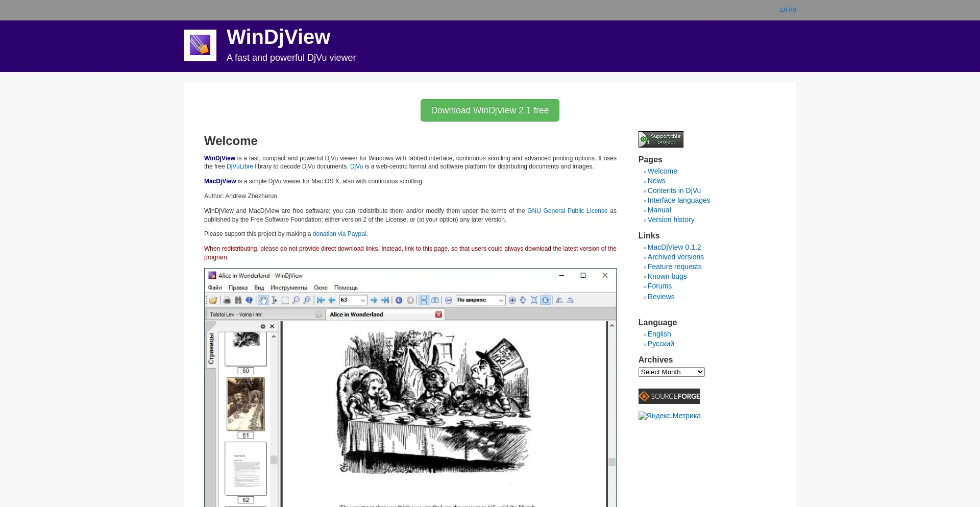The height and width of the screenshot is (507, 980).
Task: Open the Select Month archives dropdown
Action: pyautogui.click(x=671, y=372)
